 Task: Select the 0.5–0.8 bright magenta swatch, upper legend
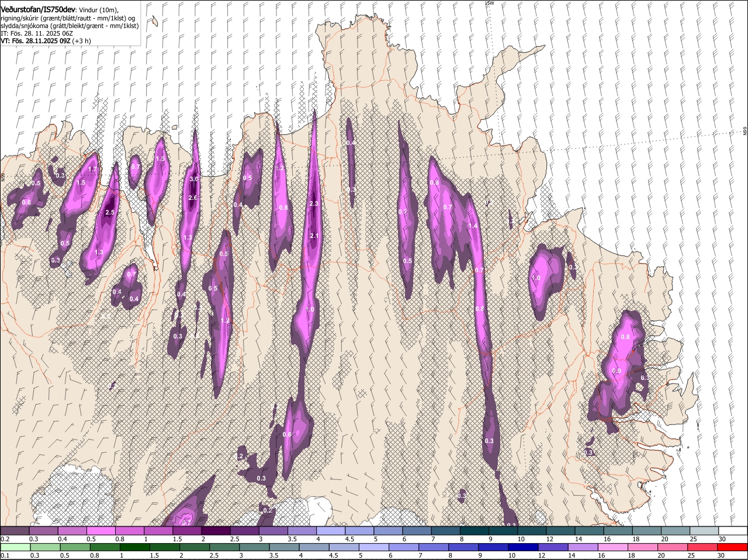click(101, 530)
